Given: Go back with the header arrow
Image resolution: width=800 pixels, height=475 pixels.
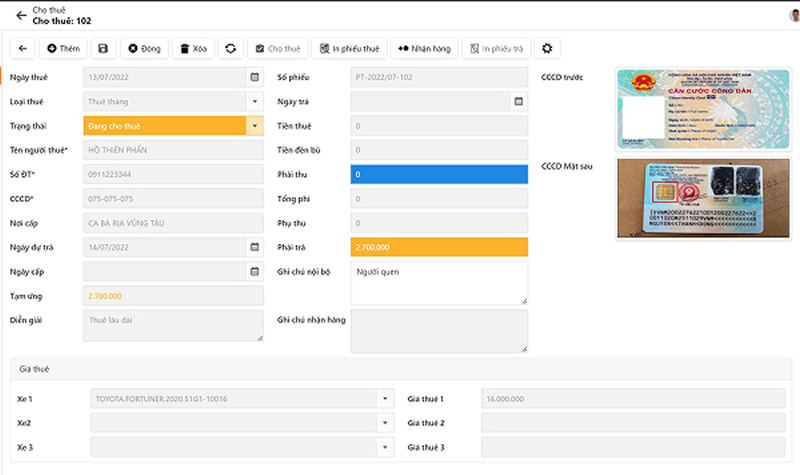Looking at the screenshot, I should pos(21,15).
